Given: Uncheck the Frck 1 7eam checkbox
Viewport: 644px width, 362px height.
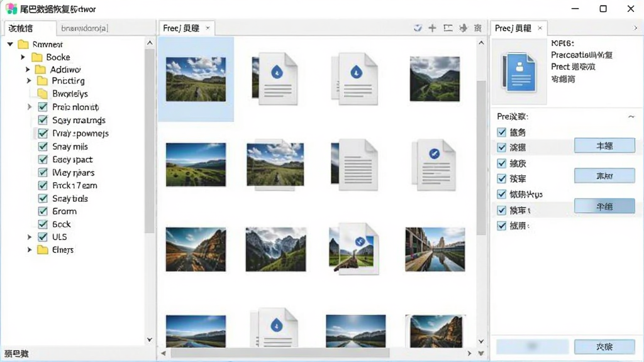Looking at the screenshot, I should click(43, 185).
